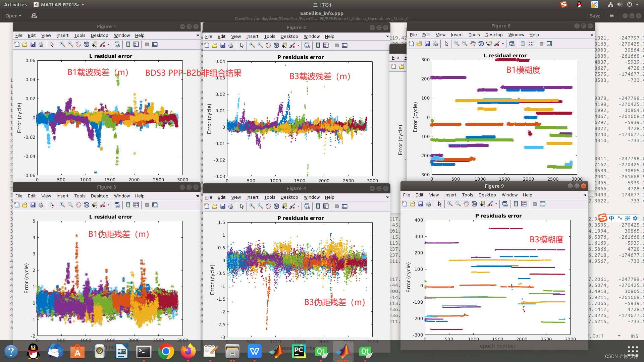Open Tools menu in Figure 4
The width and height of the screenshot is (644, 362).
(269, 197)
